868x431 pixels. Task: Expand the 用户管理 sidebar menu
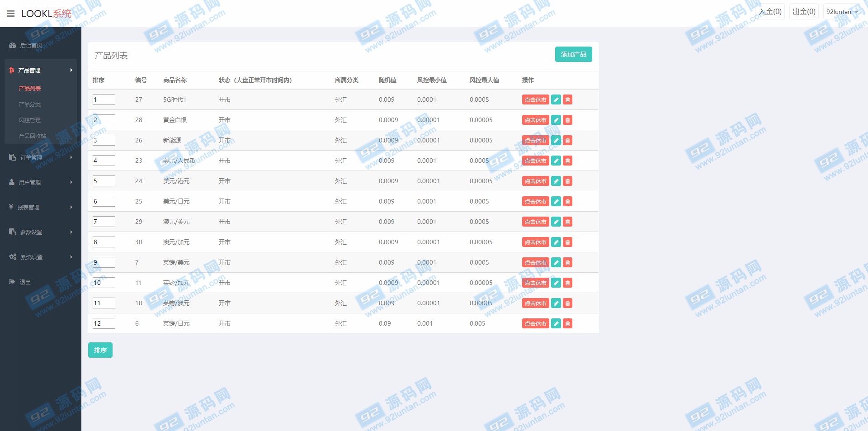tap(41, 182)
